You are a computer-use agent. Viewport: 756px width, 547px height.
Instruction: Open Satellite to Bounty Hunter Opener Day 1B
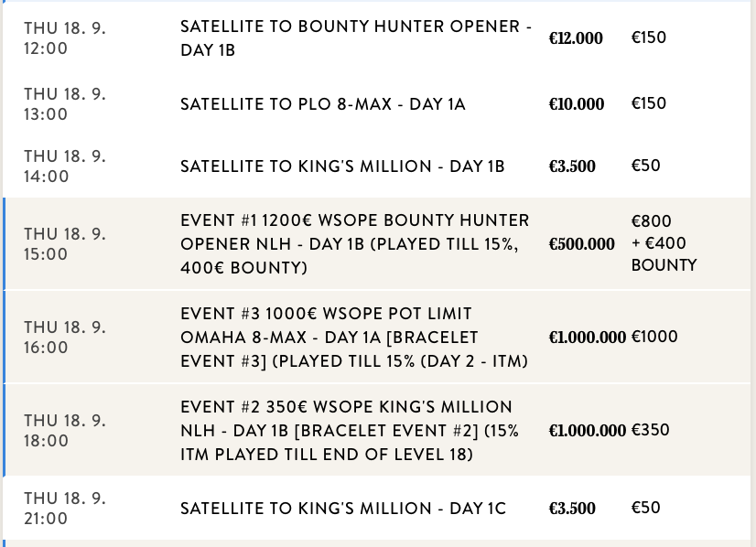coord(355,38)
